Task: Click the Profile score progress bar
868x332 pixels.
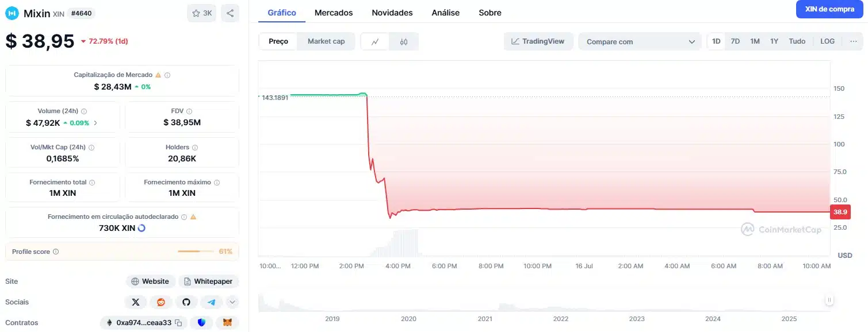Action: (x=196, y=252)
